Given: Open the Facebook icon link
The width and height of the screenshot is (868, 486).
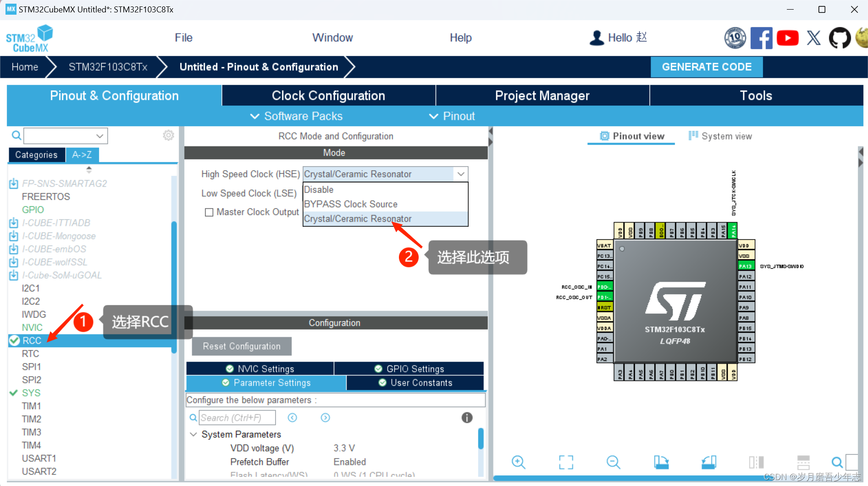Looking at the screenshot, I should point(761,38).
